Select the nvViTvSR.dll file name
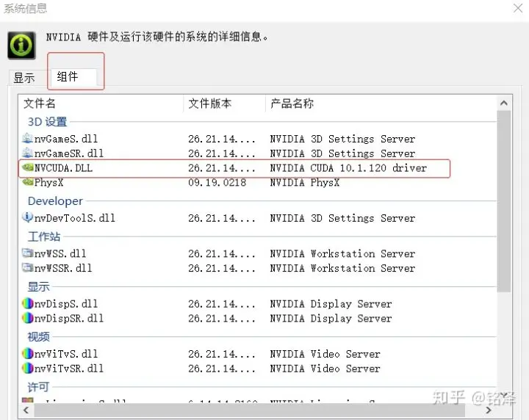Viewport: 529px width, 420px height. coord(69,369)
